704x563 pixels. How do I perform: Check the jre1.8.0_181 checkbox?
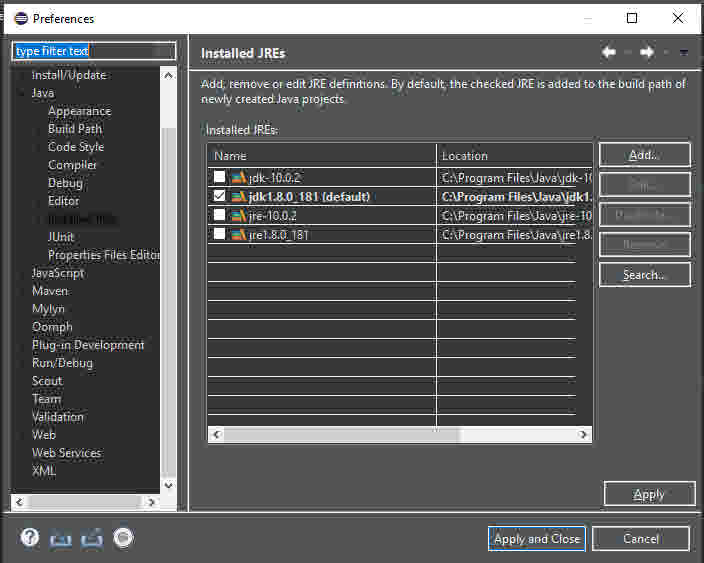click(219, 234)
